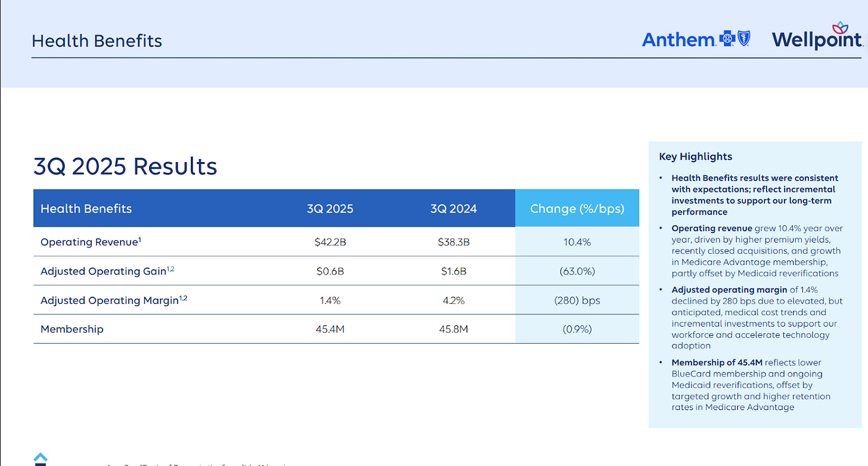The image size is (868, 466).
Task: Select the Membership row label
Action: pyautogui.click(x=72, y=330)
